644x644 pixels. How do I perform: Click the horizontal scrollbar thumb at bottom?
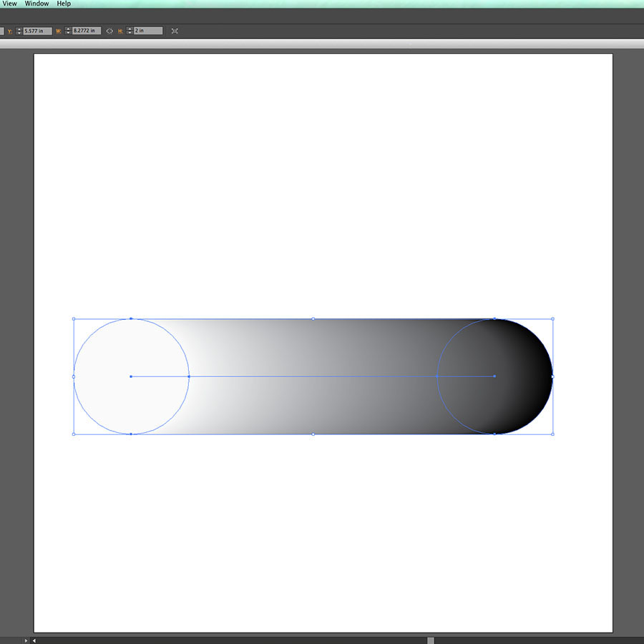(x=431, y=640)
